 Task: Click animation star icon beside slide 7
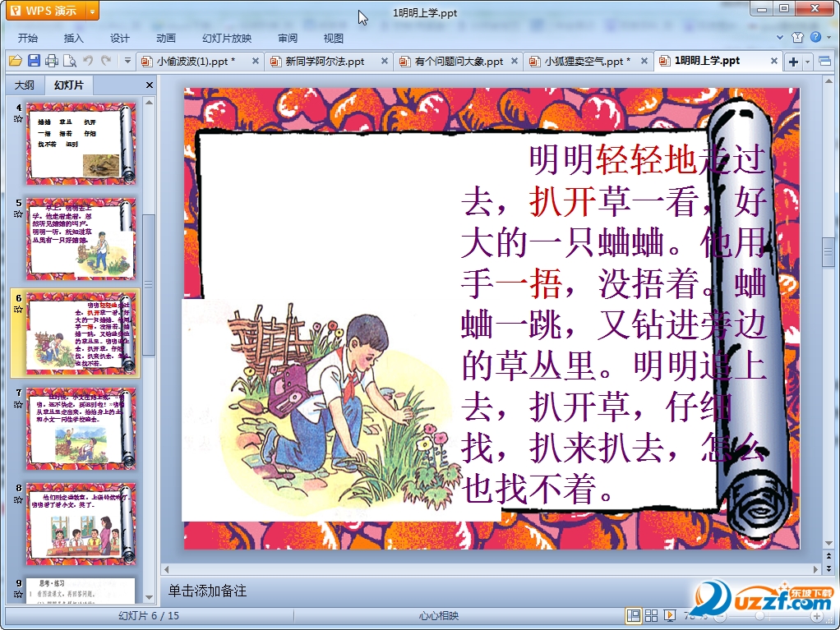pyautogui.click(x=18, y=404)
